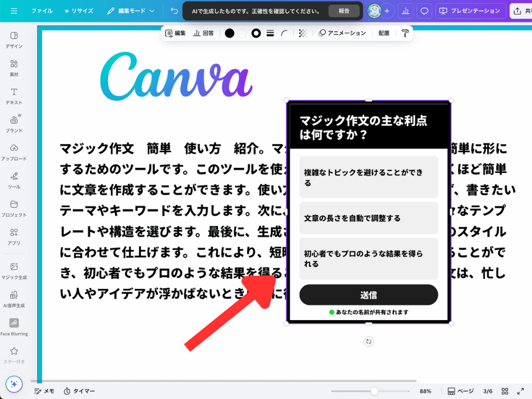Undo the last action
This screenshot has width=532, height=399.
pyautogui.click(x=175, y=11)
